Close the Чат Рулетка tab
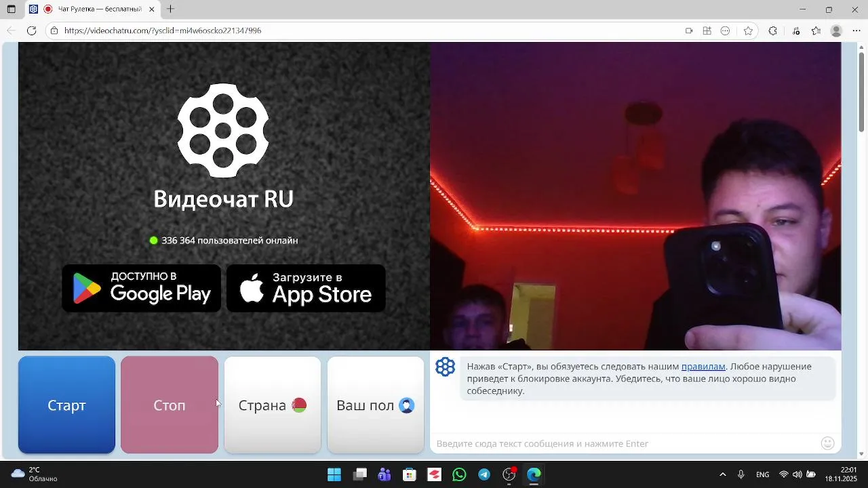The width and height of the screenshot is (868, 488). point(152,9)
